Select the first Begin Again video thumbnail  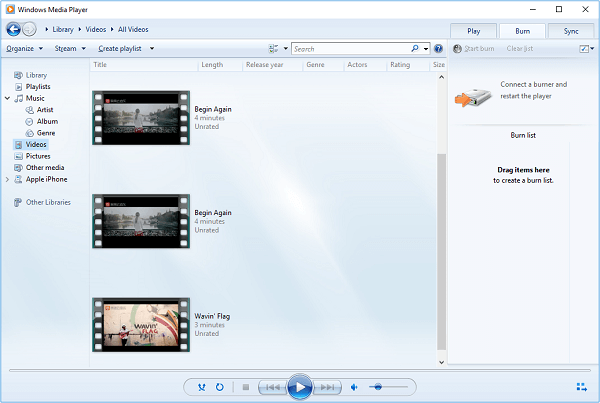(x=141, y=118)
